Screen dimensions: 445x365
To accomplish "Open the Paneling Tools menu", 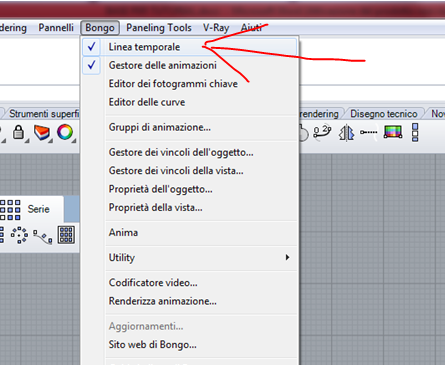I will point(159,28).
